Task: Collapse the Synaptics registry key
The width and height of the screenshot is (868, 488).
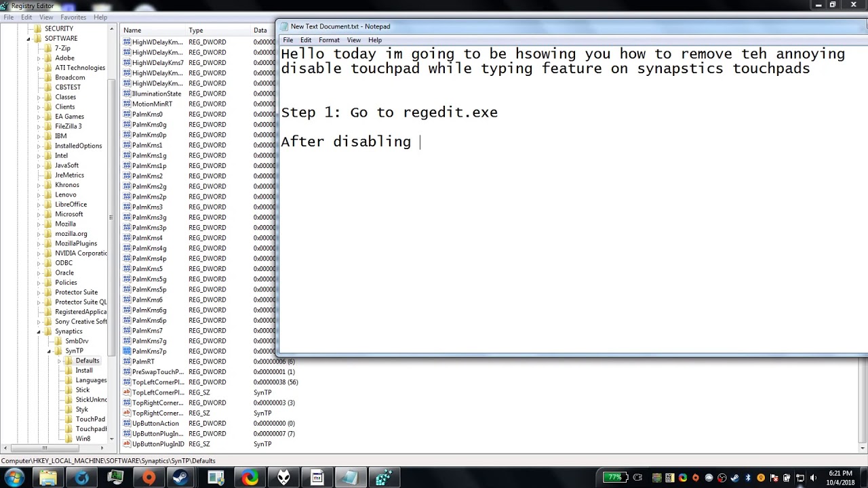Action: [x=39, y=331]
